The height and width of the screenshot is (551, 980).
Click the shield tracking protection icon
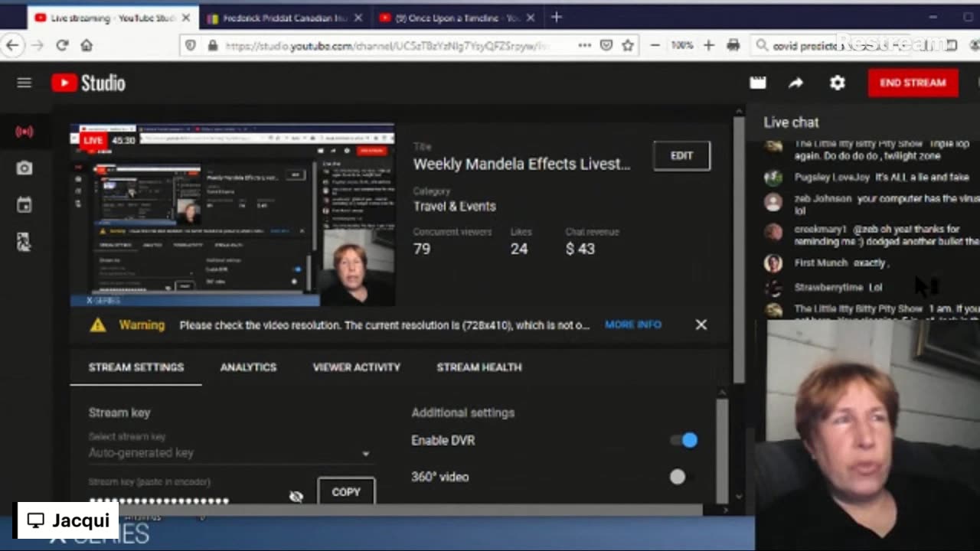(191, 45)
